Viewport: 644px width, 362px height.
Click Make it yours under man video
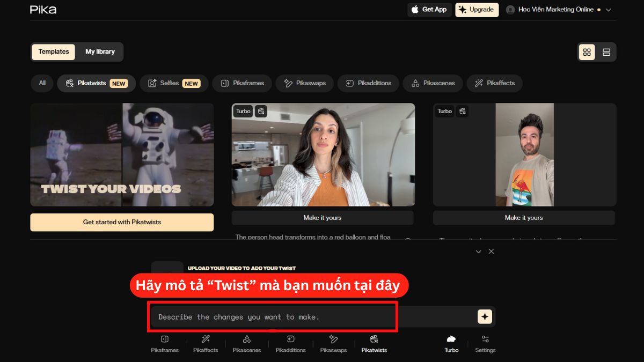coord(524,218)
